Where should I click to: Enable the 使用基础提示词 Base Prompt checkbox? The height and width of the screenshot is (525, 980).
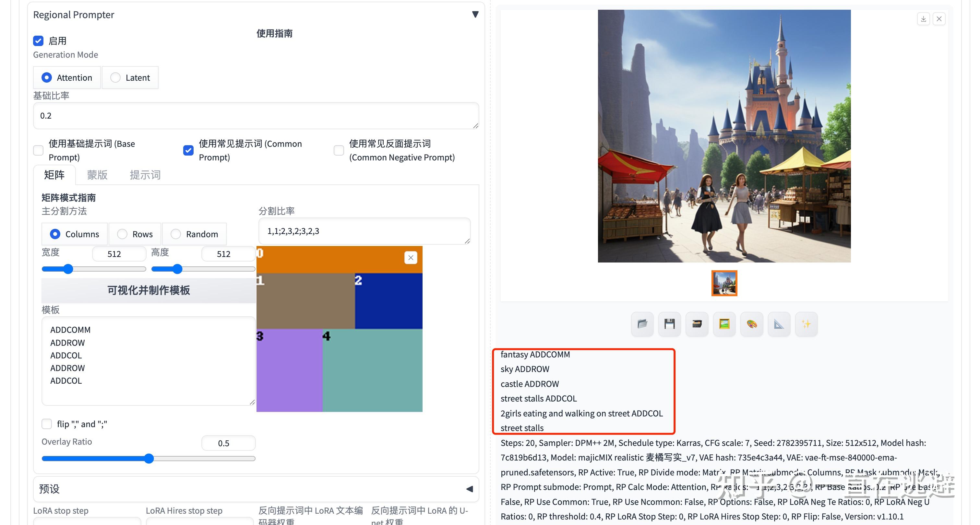pos(38,151)
